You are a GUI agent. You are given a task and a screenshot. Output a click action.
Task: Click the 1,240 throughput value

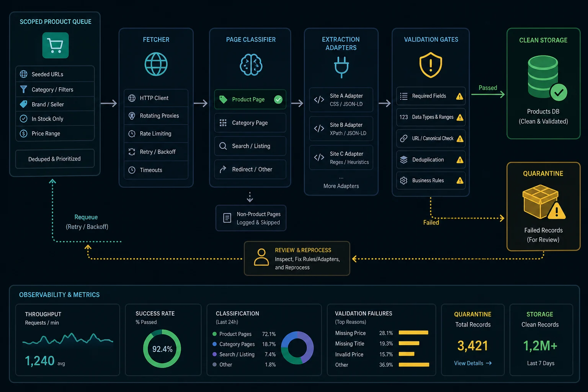(x=39, y=361)
